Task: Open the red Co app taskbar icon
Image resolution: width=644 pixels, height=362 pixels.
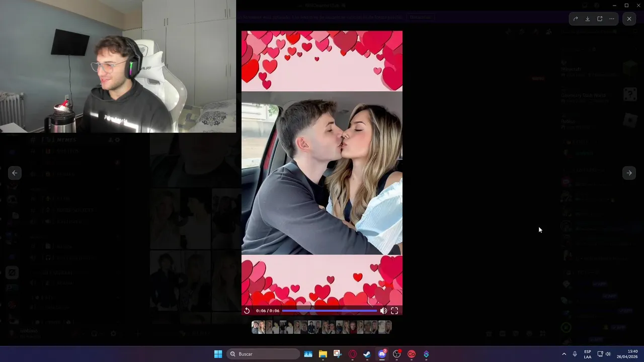Action: click(x=412, y=354)
